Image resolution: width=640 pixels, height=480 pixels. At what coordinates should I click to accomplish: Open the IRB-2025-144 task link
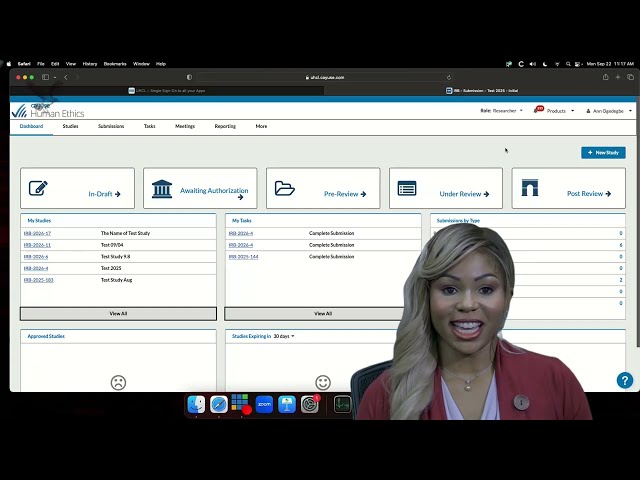point(244,257)
